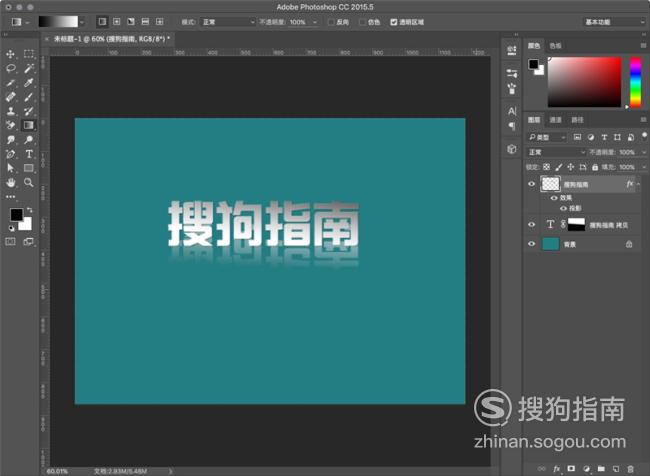Image resolution: width=650 pixels, height=476 pixels.
Task: Select the Smudge/Blur tool
Action: point(10,140)
